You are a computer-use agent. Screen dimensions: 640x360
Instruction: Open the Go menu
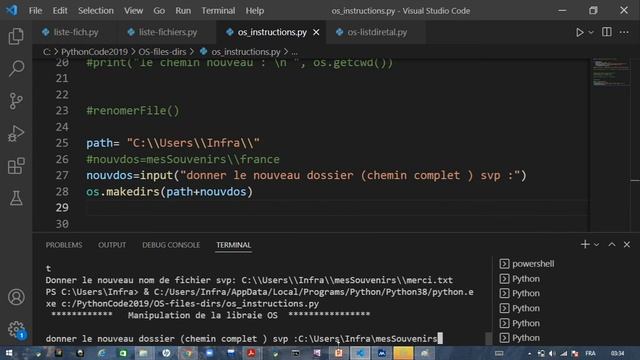click(159, 11)
